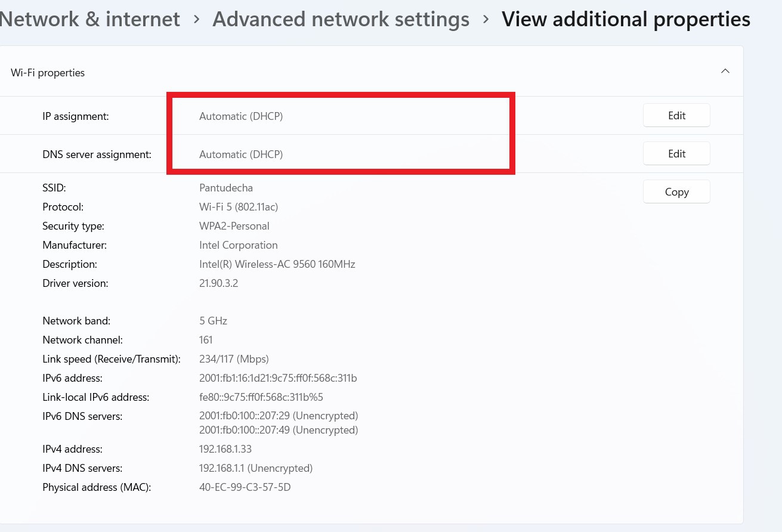Click the View additional properties title
The height and width of the screenshot is (532, 782).
626,20
